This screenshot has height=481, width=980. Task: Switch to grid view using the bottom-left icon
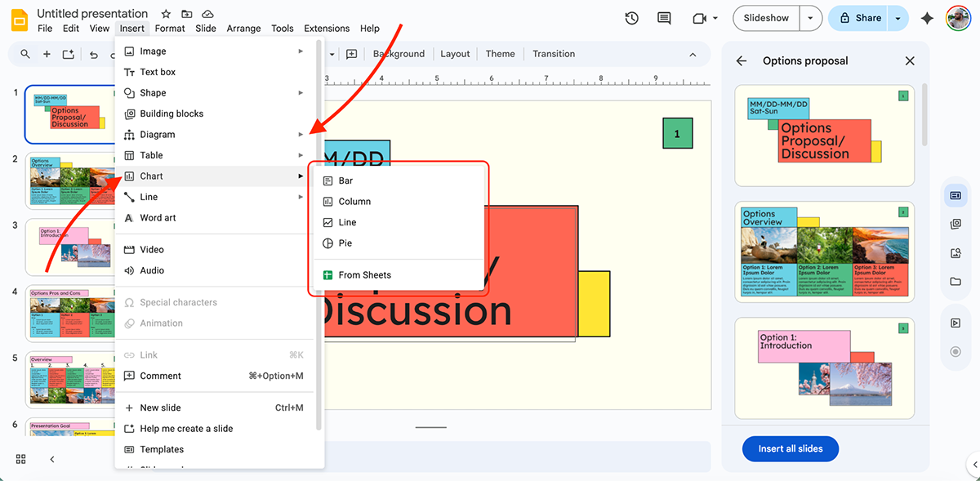click(20, 459)
